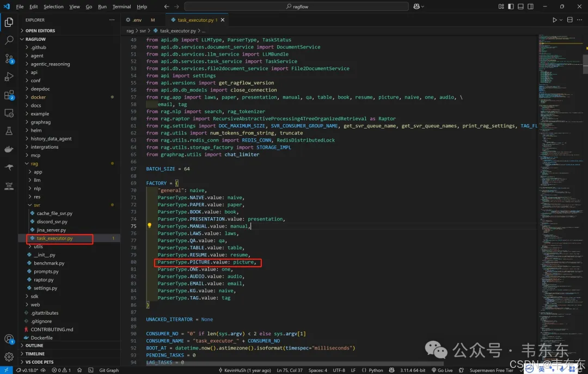Click the svr breadcrumb segment
The image size is (588, 374).
click(x=143, y=31)
